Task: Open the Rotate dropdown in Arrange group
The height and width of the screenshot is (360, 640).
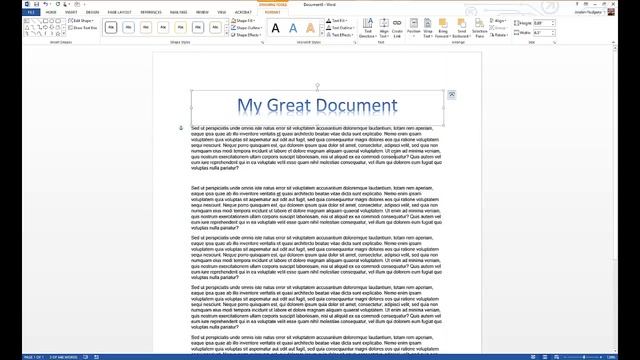Action: (499, 35)
